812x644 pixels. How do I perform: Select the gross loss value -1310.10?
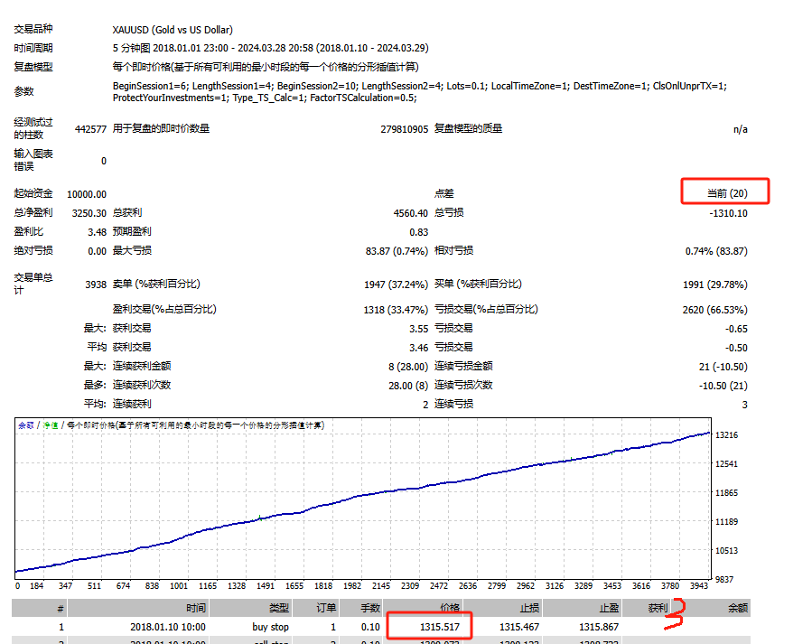click(728, 213)
